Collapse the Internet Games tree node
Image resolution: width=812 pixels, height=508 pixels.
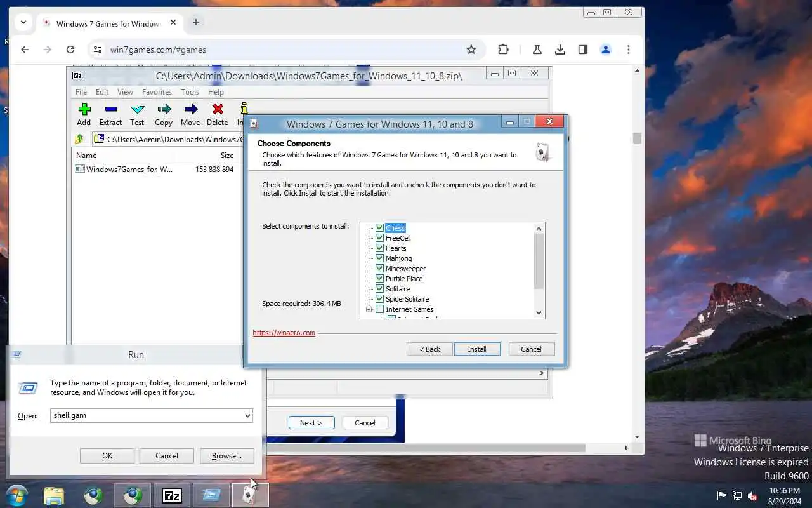coord(368,309)
